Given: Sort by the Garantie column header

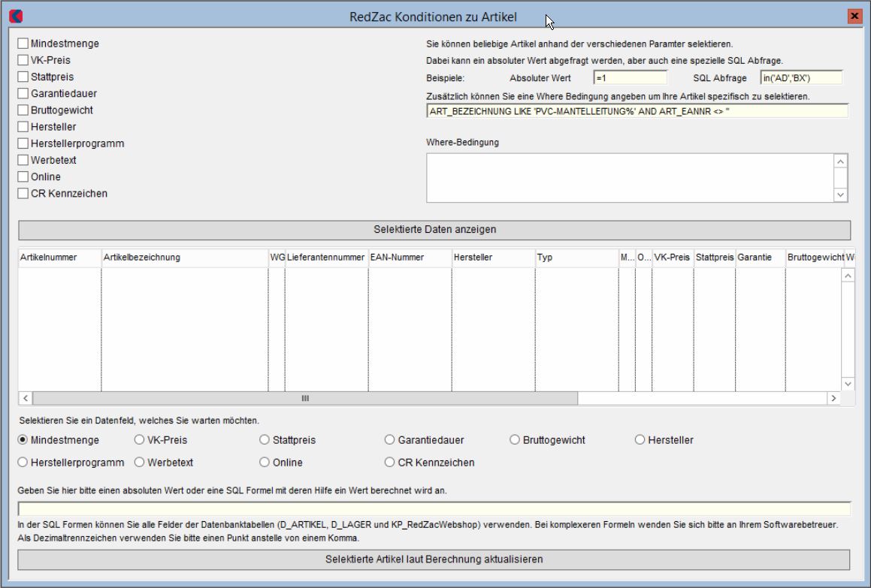Looking at the screenshot, I should tap(761, 258).
